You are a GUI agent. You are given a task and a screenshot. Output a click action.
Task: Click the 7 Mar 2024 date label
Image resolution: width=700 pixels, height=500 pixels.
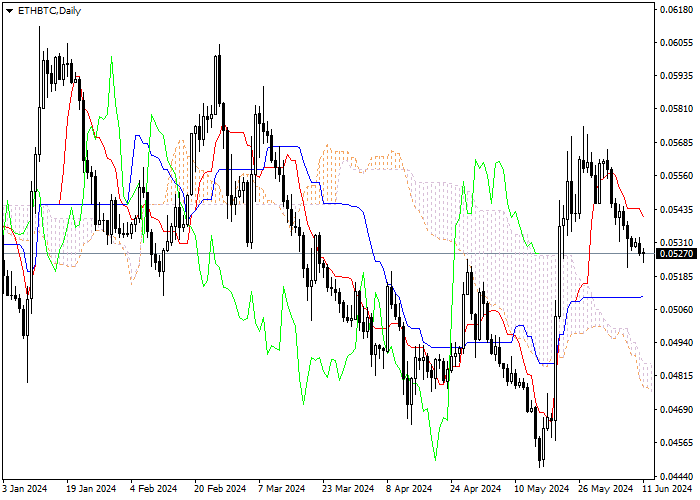point(281,488)
